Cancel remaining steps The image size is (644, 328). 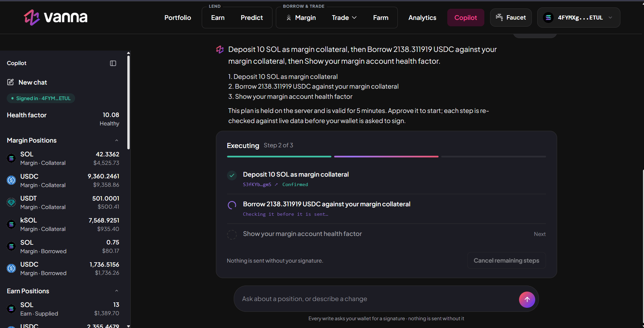506,261
